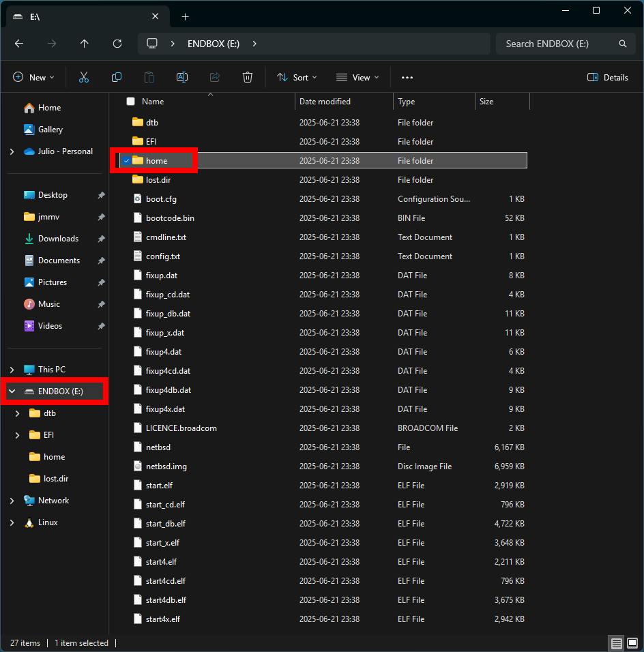Open Music in the sidebar
The height and width of the screenshot is (652, 644).
pos(48,304)
